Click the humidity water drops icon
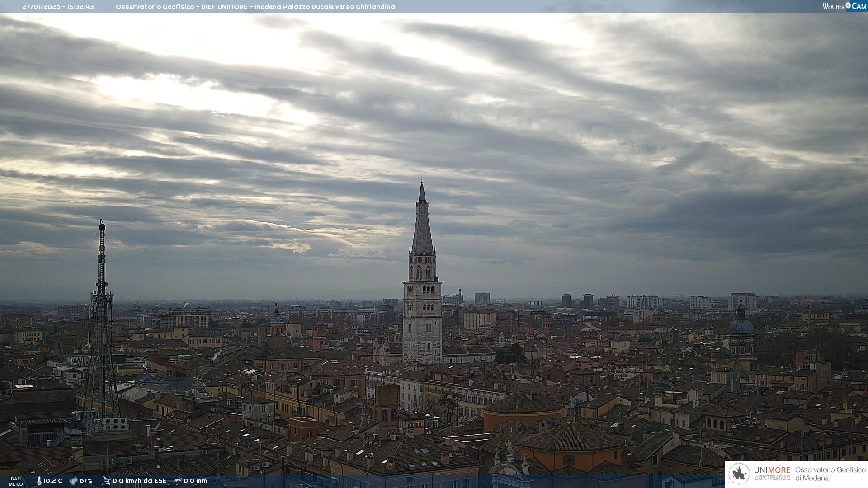This screenshot has width=868, height=488. pos(73,481)
